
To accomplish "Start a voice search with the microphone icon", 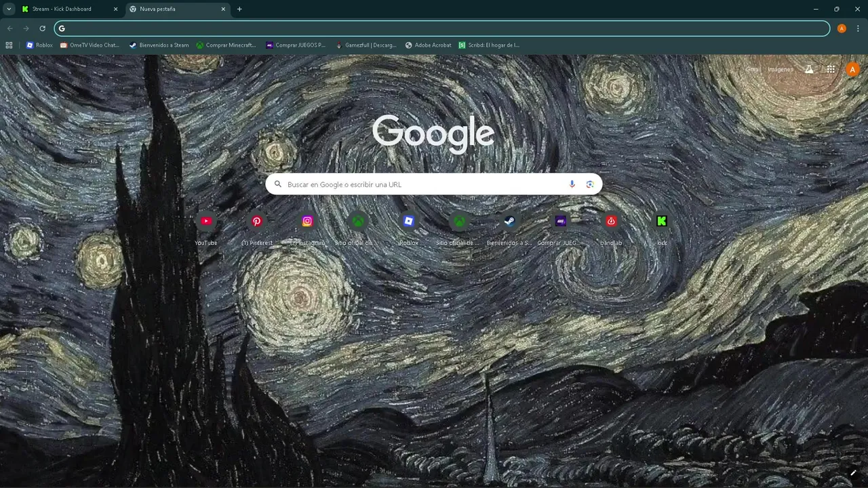I will point(572,184).
